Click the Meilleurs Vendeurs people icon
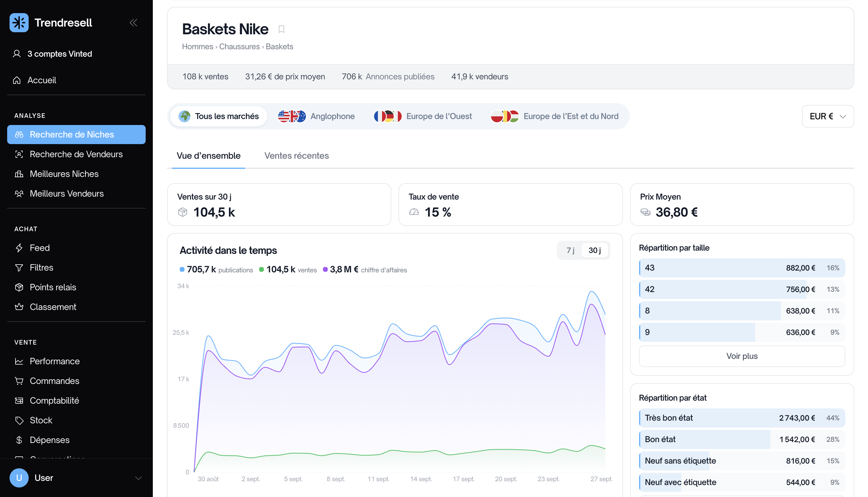The image size is (868, 497). coord(19,194)
